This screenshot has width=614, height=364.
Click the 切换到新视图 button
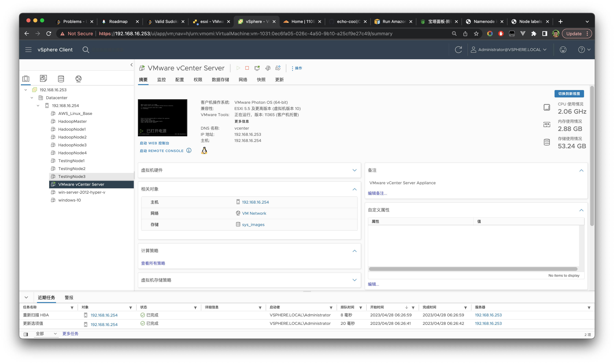pyautogui.click(x=569, y=94)
